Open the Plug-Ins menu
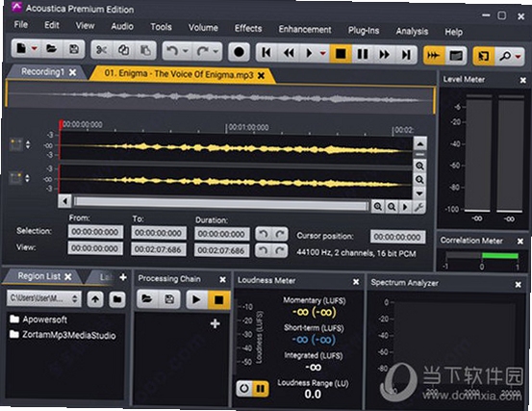 pos(364,31)
